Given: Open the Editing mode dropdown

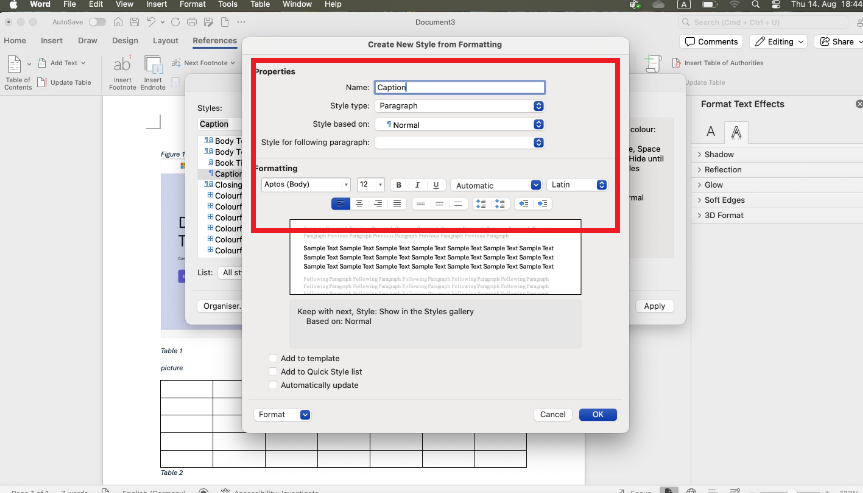Looking at the screenshot, I should (x=779, y=41).
